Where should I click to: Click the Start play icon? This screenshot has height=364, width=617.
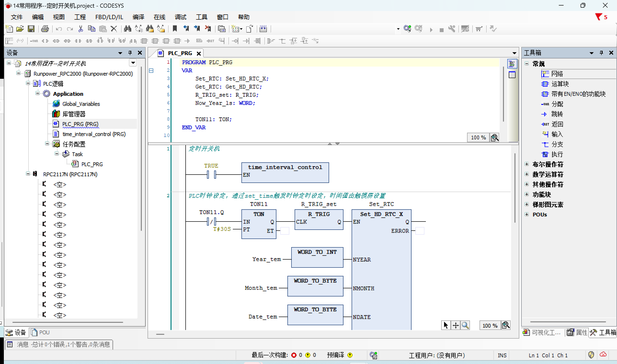(x=431, y=30)
